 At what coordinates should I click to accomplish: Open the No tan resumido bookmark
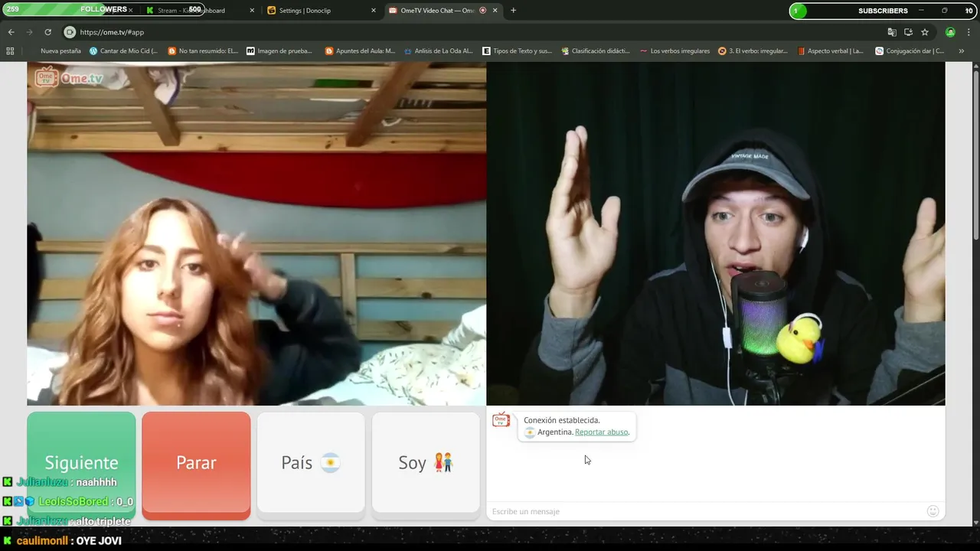(x=203, y=51)
